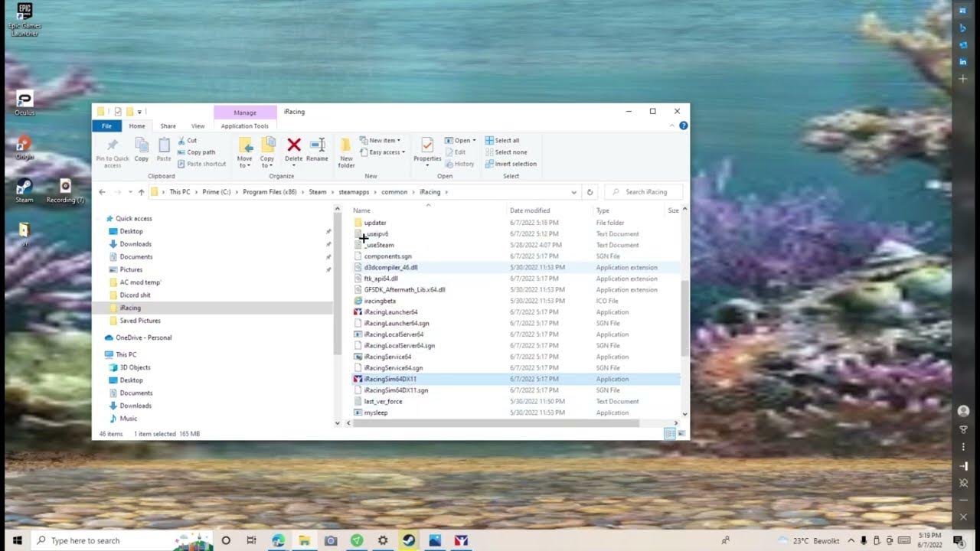Click Edit in the Open group
Screen dimensions: 980x551
click(456, 152)
